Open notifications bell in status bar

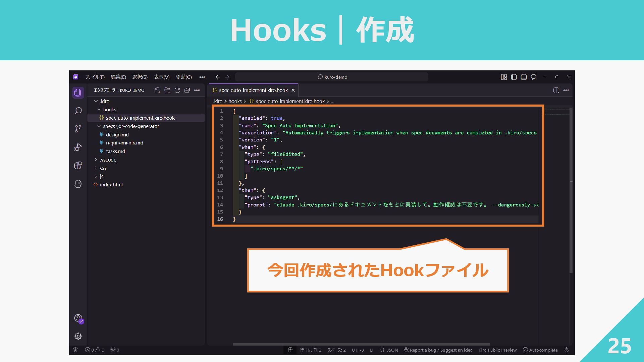point(567,350)
